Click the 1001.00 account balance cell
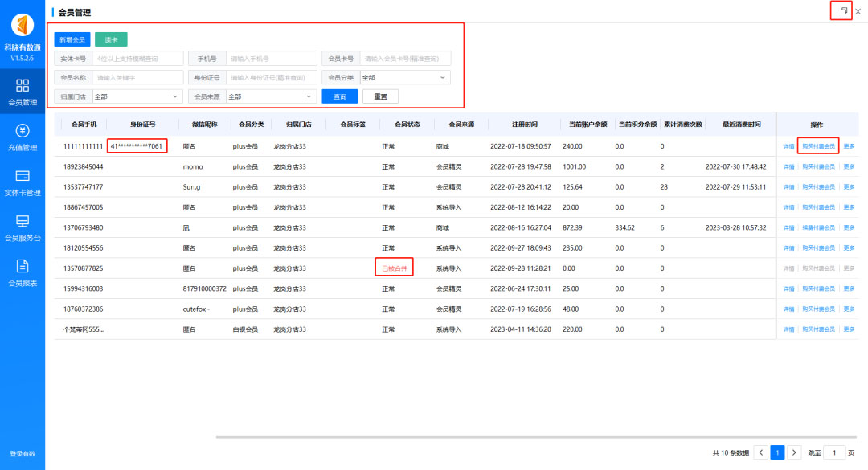 (574, 166)
